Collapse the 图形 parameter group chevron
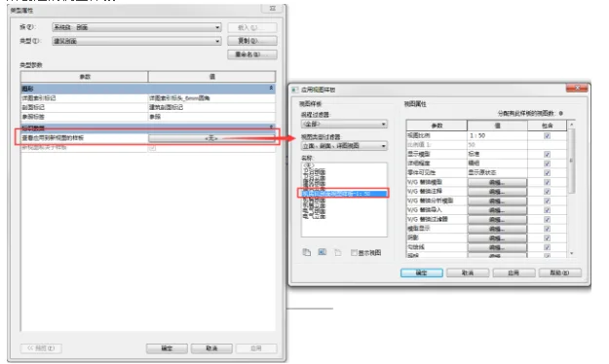This screenshot has height=364, width=609. pyautogui.click(x=271, y=89)
